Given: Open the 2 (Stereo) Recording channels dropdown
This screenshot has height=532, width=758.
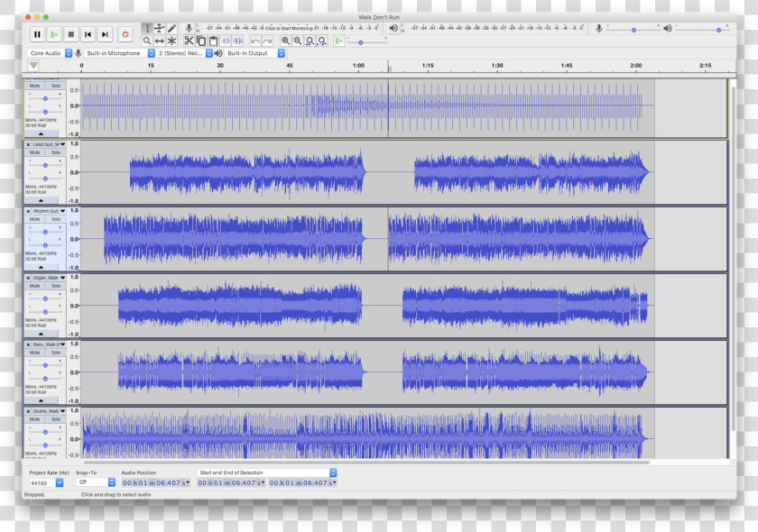Looking at the screenshot, I should click(x=185, y=53).
